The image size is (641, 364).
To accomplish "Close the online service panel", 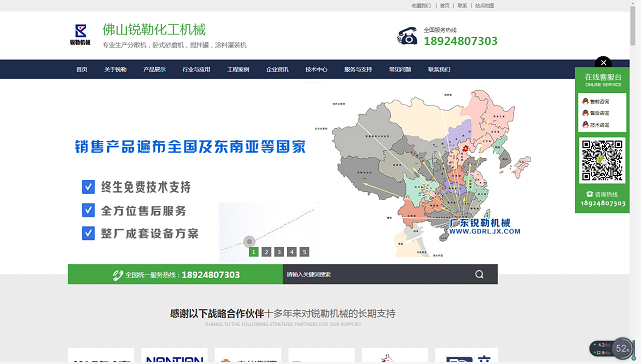I will [603, 63].
